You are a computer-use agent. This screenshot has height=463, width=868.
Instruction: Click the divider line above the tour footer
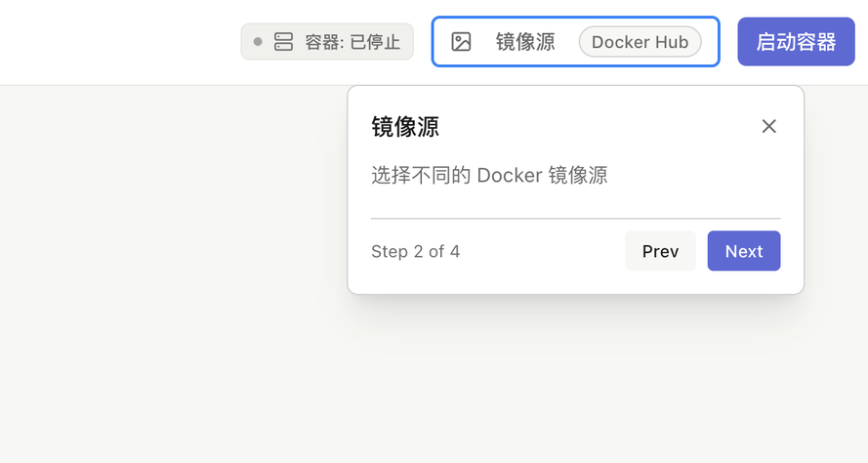tap(575, 219)
